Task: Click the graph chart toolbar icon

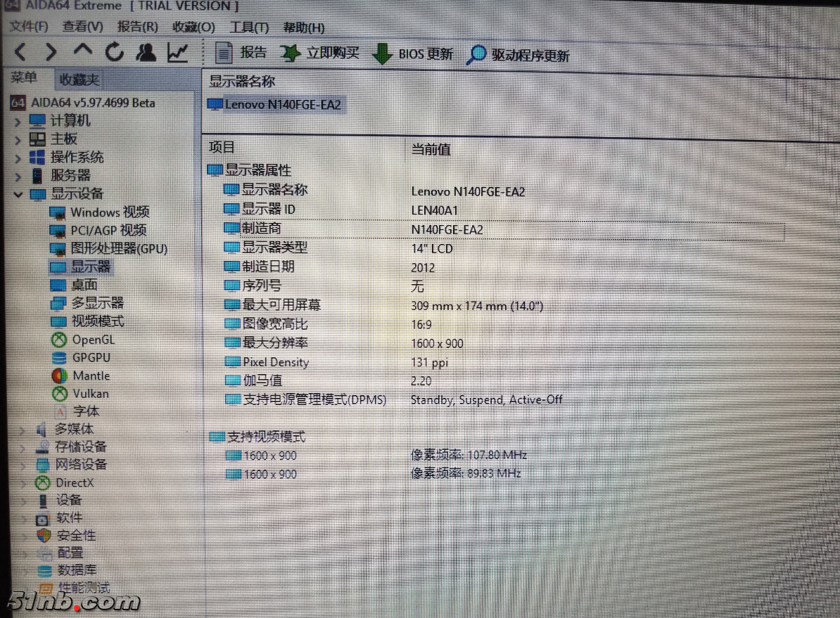Action: point(177,52)
